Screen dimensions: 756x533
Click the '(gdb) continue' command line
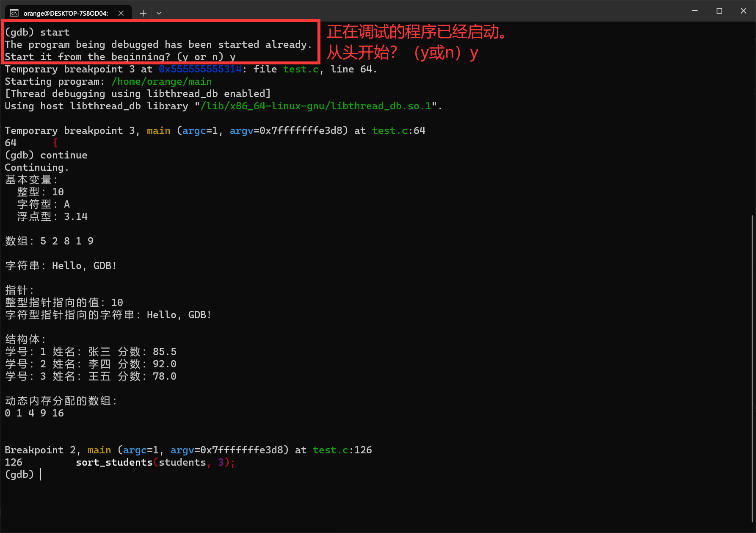(x=46, y=155)
